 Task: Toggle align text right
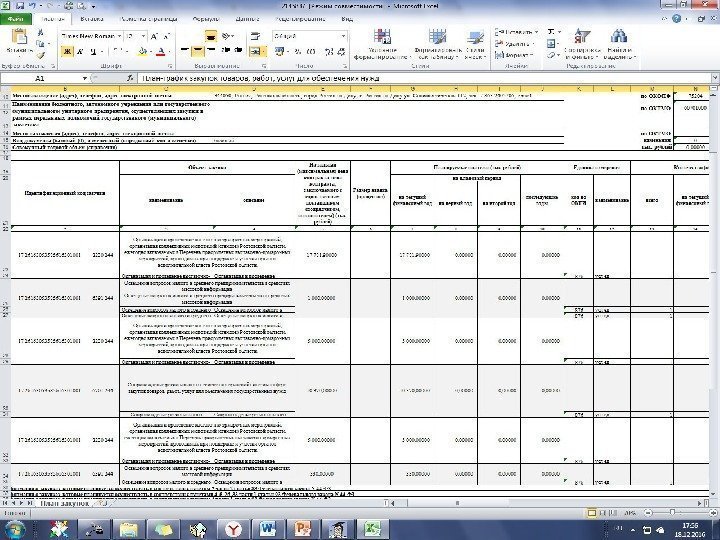211,51
